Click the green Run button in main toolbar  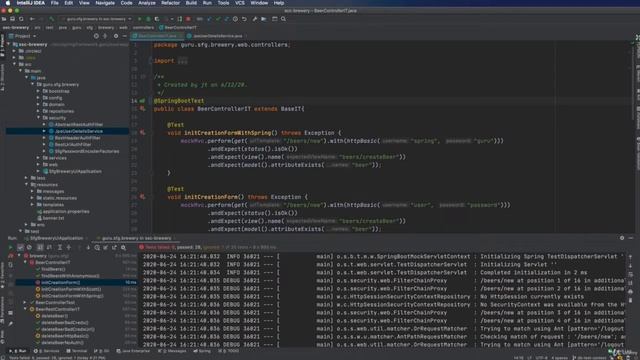(x=139, y=19)
